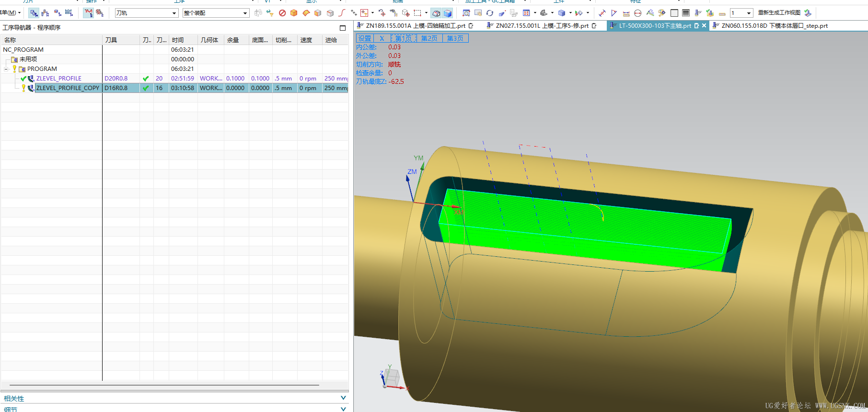Click the 设置 button in overlay
This screenshot has height=412, width=868.
pyautogui.click(x=364, y=38)
